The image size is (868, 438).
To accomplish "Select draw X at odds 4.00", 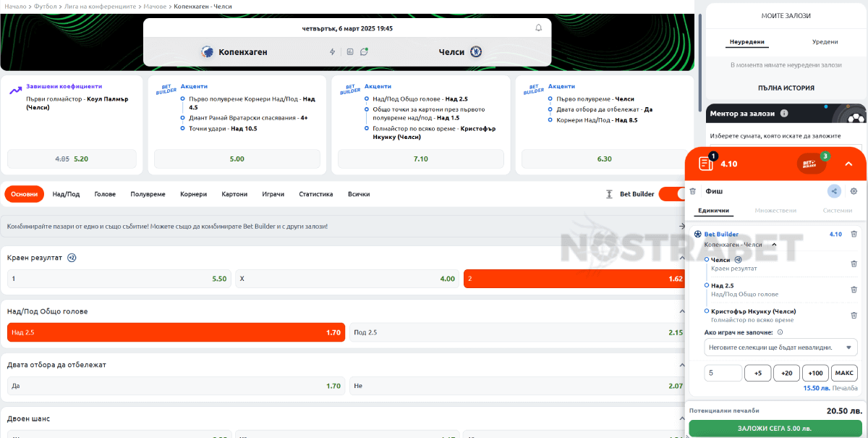I will (x=347, y=279).
